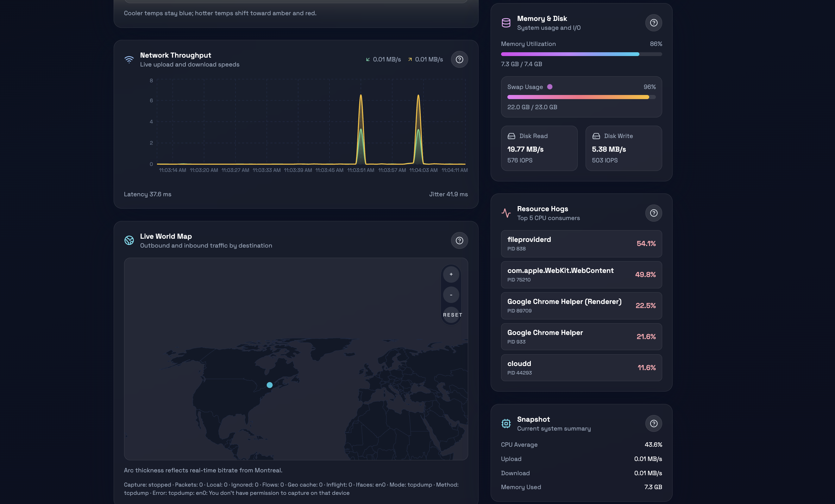The image size is (835, 504).
Task: Click the Network Throughput wifi icon
Action: click(129, 60)
